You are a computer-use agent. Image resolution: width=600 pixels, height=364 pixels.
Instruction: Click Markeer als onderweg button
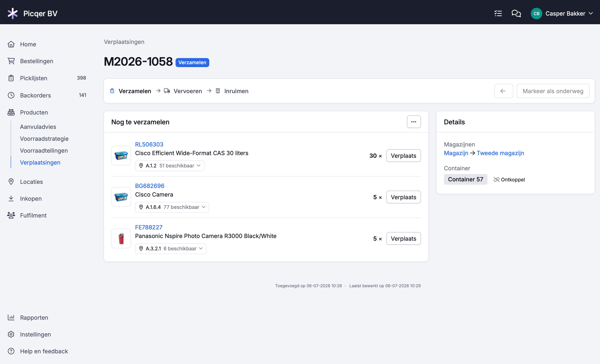[553, 91]
